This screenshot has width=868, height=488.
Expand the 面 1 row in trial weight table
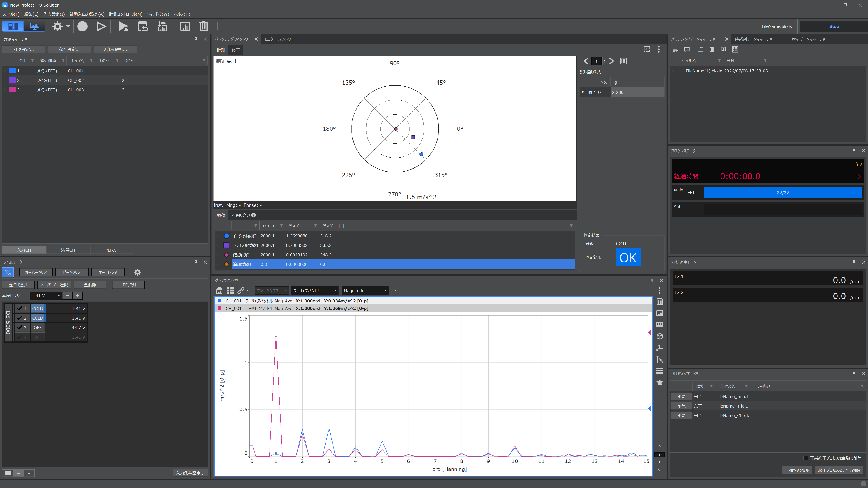point(583,92)
